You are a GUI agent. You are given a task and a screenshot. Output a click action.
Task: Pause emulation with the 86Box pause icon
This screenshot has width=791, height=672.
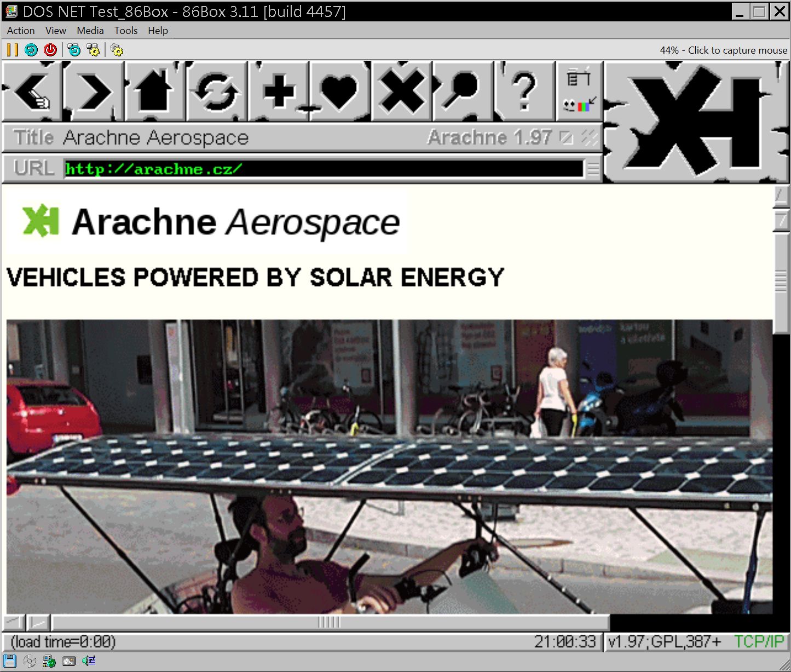pos(12,50)
